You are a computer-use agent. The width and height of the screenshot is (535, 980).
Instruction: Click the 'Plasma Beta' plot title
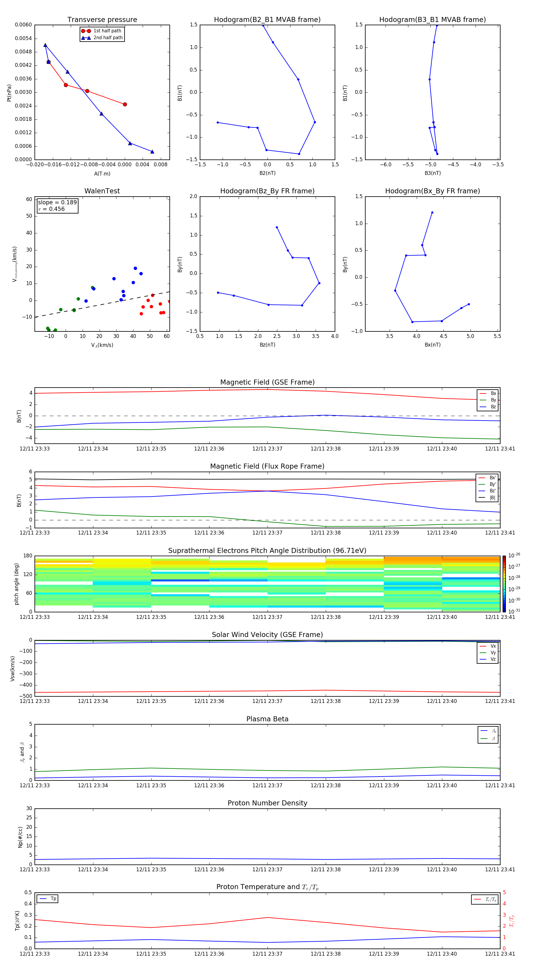point(267,719)
